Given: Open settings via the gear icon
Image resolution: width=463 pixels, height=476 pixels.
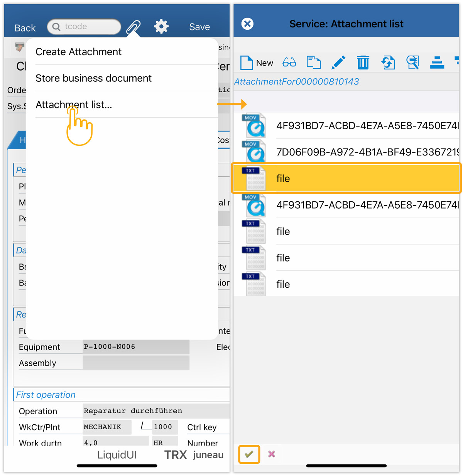Looking at the screenshot, I should pyautogui.click(x=161, y=27).
